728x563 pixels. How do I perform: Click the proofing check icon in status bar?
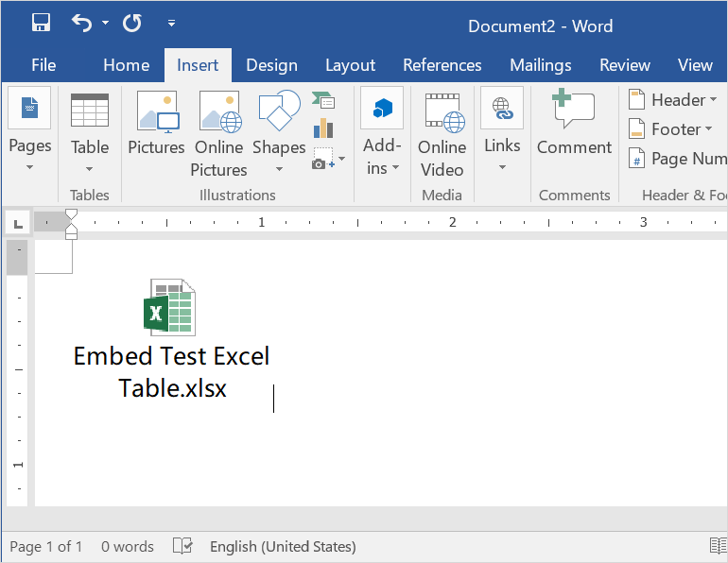[x=182, y=546]
